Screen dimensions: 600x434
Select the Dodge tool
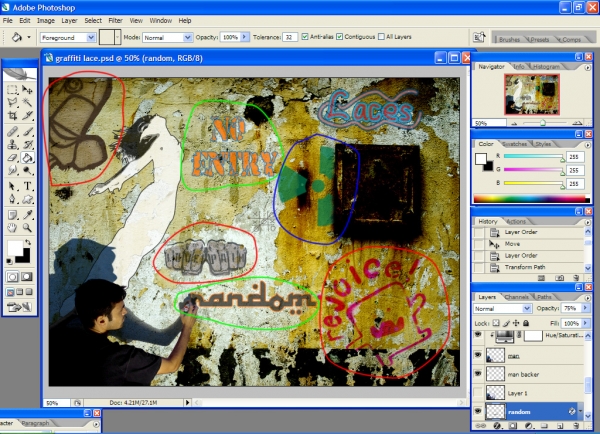click(x=27, y=170)
